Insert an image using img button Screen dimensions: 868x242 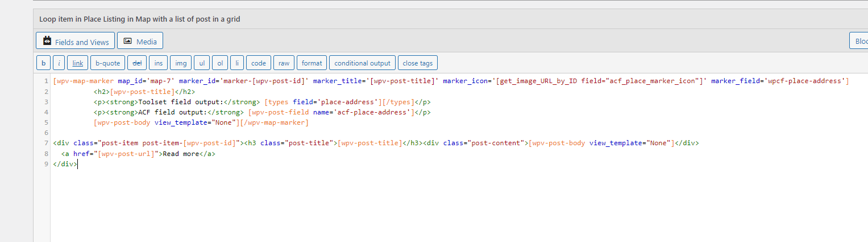click(181, 63)
